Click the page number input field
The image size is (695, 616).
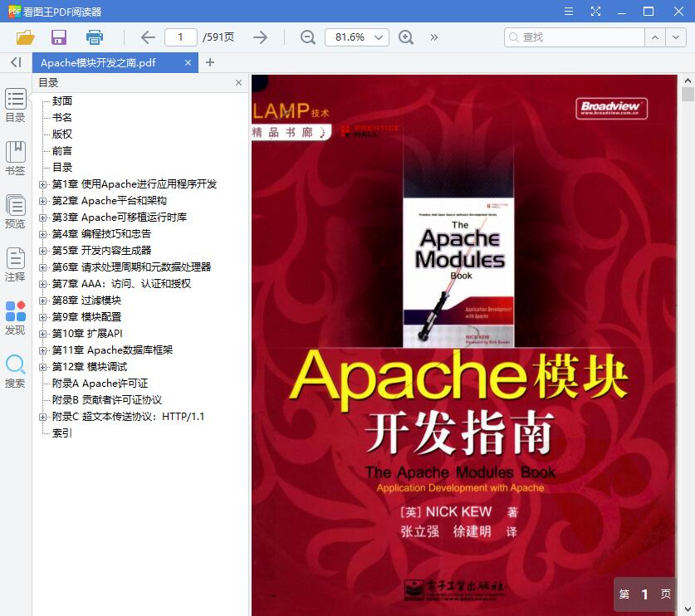pyautogui.click(x=180, y=37)
